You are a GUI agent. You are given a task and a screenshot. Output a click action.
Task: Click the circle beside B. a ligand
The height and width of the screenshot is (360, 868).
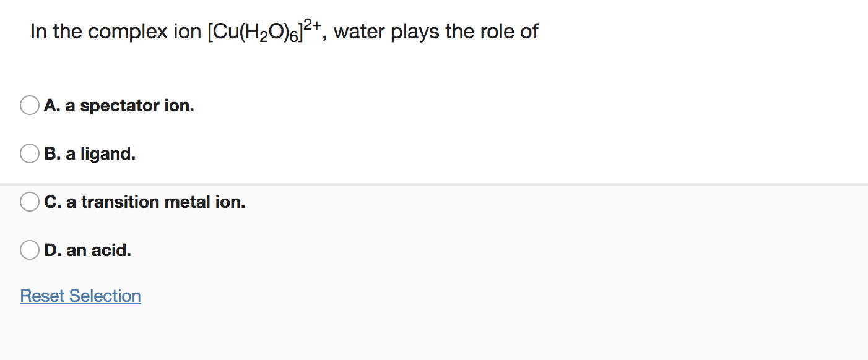(x=29, y=153)
